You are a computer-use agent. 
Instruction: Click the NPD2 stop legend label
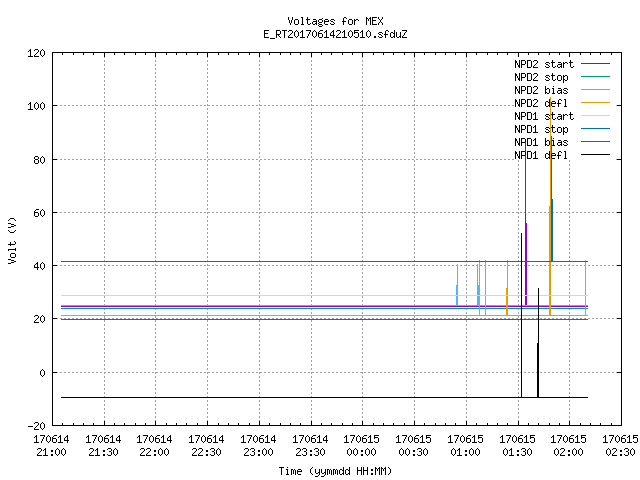pyautogui.click(x=541, y=77)
